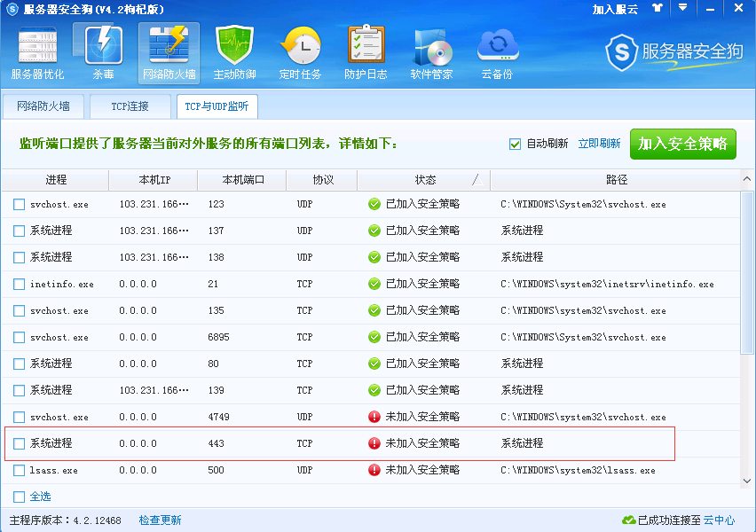756x532 pixels.
Task: Open the 主动防御 active defense shield
Action: point(234,53)
